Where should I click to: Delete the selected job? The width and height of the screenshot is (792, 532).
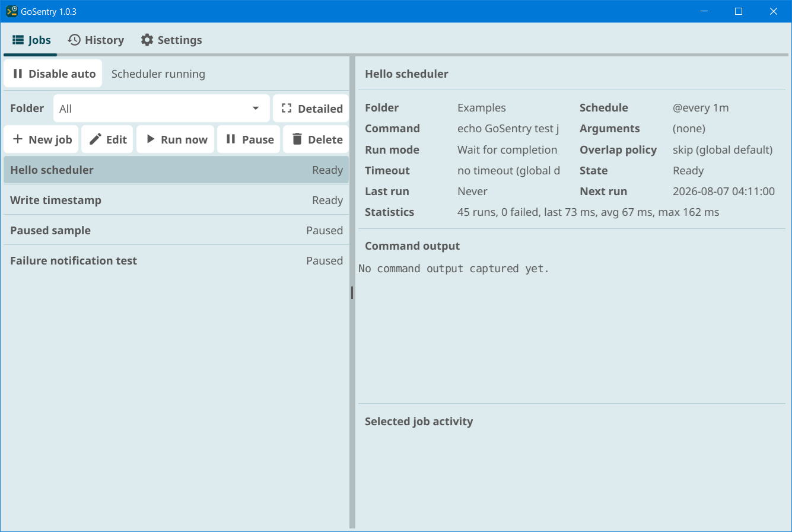tap(316, 139)
